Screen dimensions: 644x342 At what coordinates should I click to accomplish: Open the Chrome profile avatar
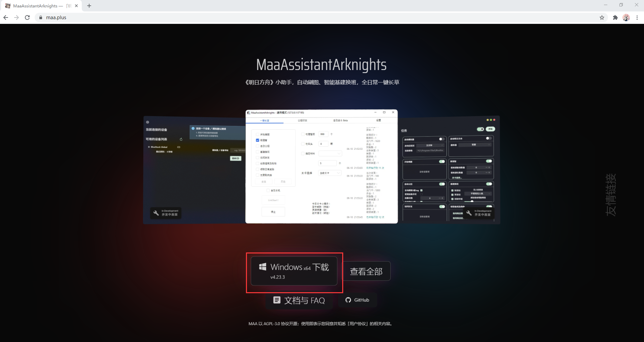[626, 18]
